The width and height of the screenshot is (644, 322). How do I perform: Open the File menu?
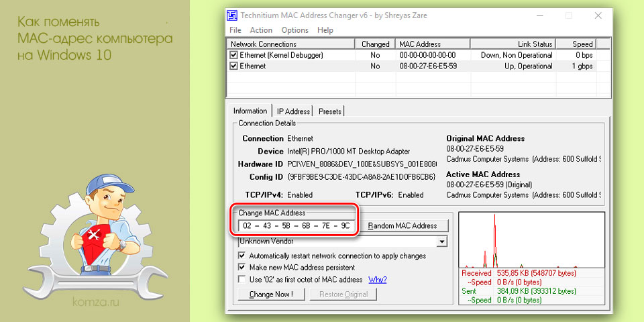pos(235,30)
